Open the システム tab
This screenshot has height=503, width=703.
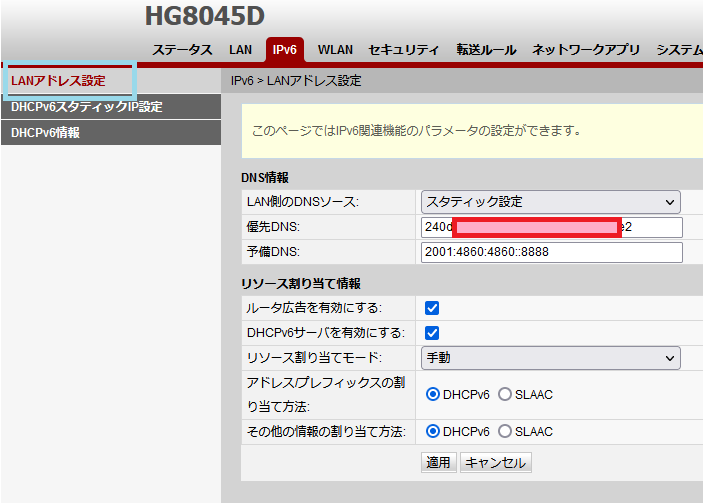tap(679, 50)
